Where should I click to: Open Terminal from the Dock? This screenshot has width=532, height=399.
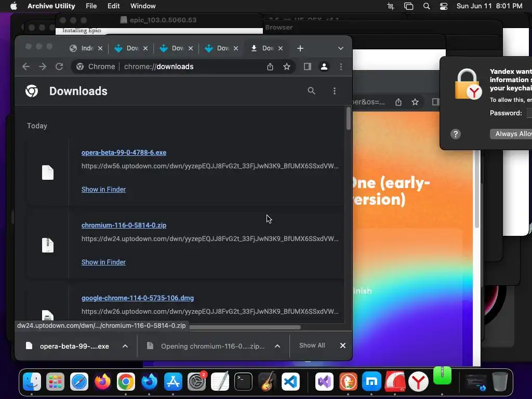coord(243,382)
